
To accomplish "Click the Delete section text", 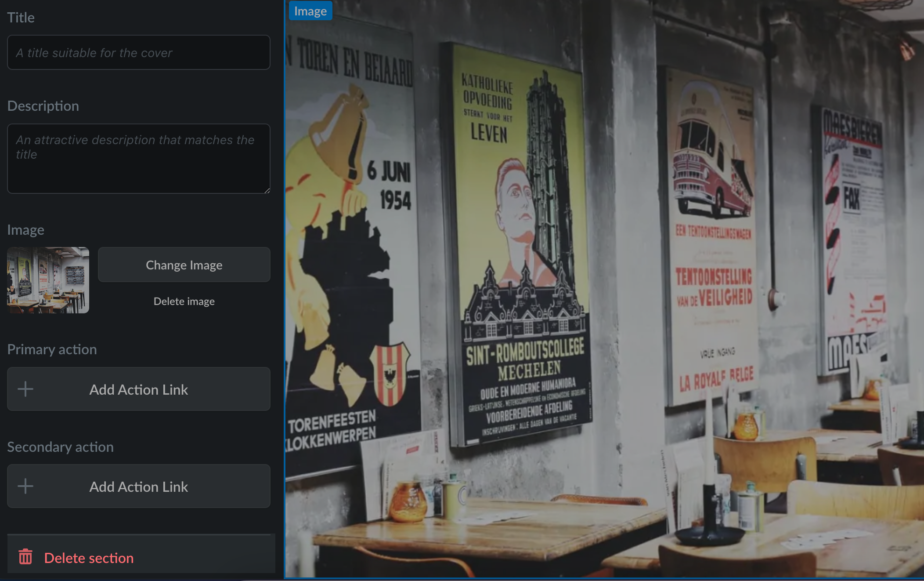I will 89,558.
